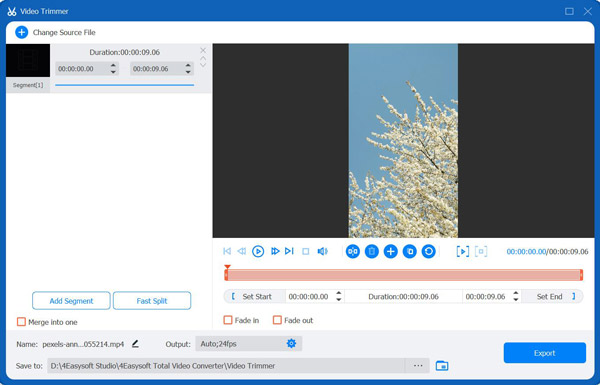Step back one frame
The height and width of the screenshot is (385, 600).
pyautogui.click(x=241, y=251)
